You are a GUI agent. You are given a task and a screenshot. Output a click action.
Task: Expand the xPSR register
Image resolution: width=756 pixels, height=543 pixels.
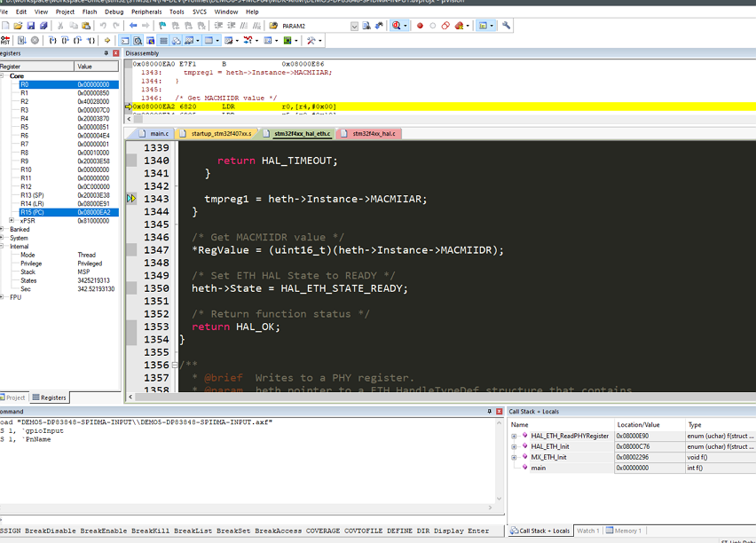point(12,220)
